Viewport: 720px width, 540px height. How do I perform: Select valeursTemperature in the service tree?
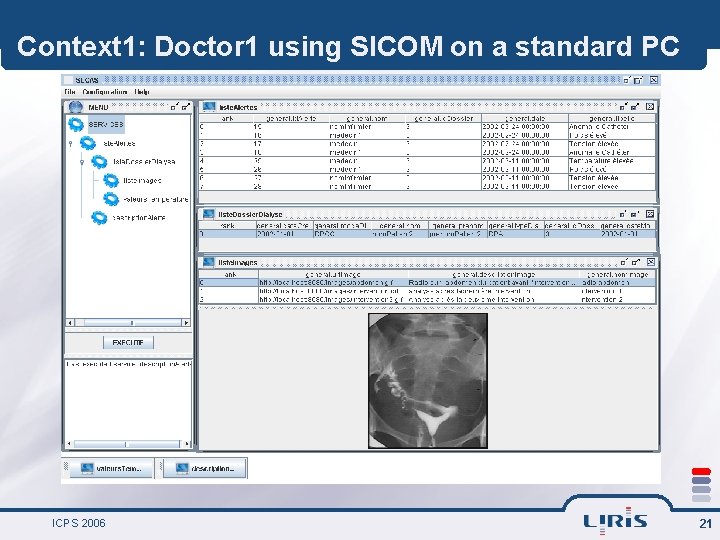click(156, 199)
